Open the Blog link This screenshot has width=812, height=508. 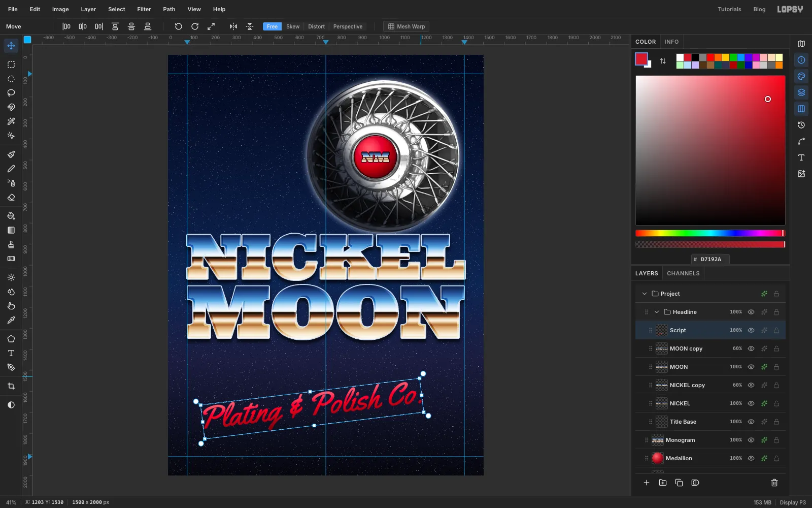759,9
